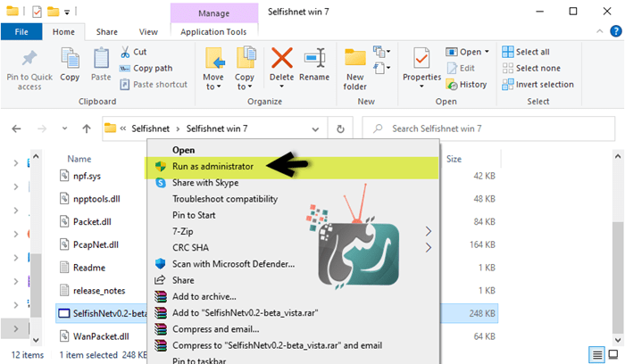Choose Share with Skype
This screenshot has width=625, height=364.
293,183
